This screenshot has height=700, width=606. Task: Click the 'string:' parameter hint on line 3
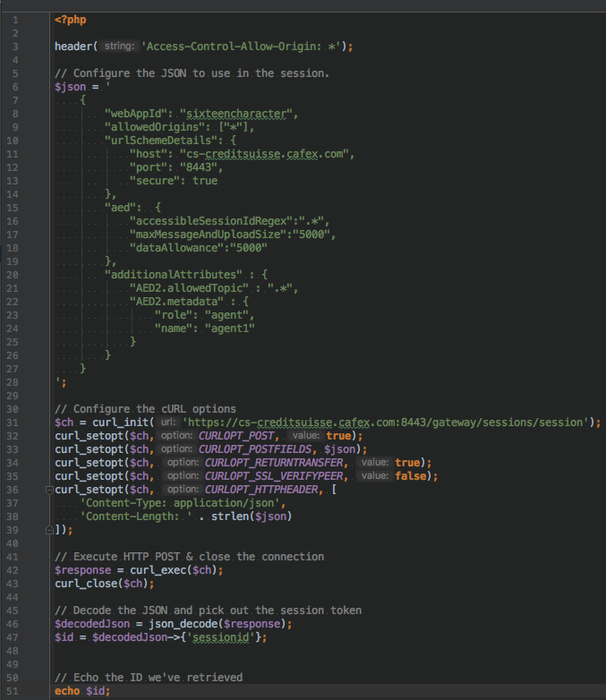tap(119, 46)
